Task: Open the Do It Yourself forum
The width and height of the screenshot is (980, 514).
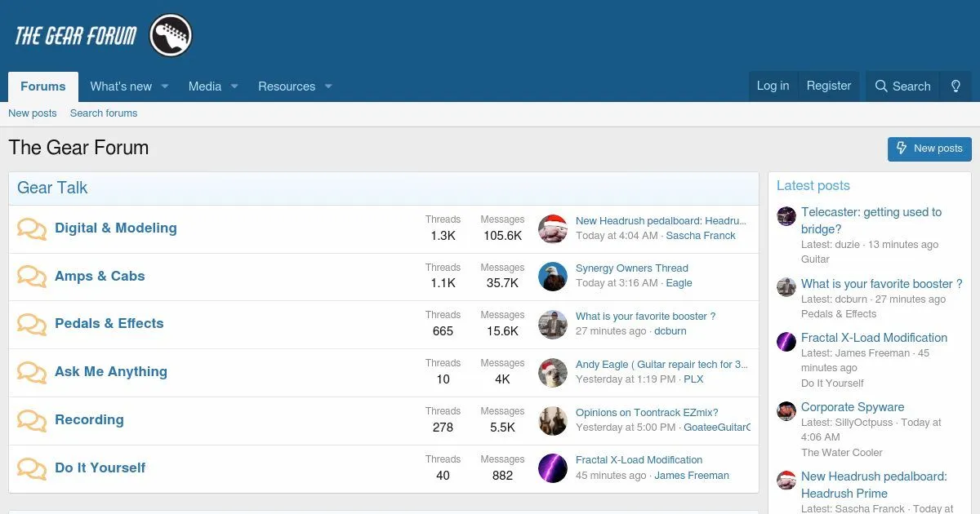Action: pyautogui.click(x=100, y=467)
